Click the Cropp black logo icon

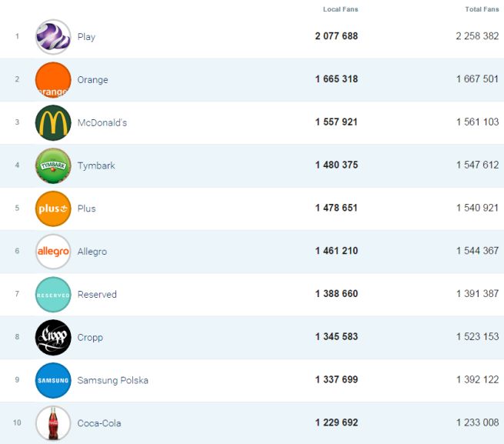click(x=53, y=337)
